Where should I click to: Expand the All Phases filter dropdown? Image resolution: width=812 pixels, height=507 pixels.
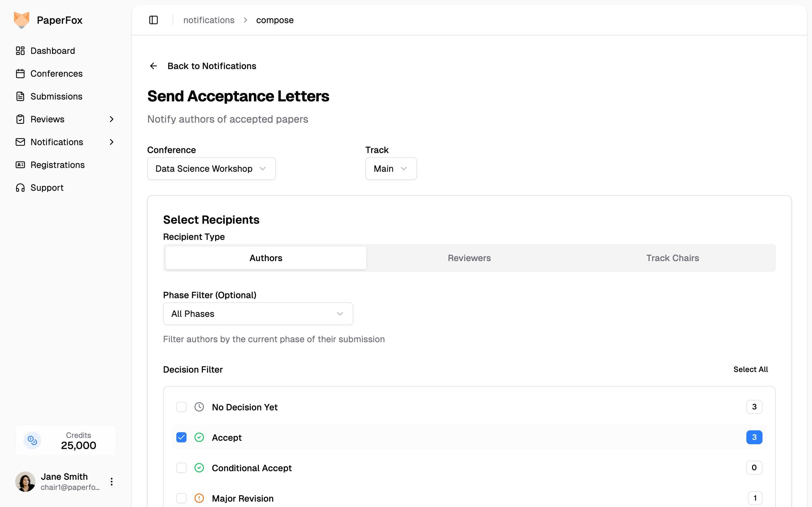coord(258,313)
